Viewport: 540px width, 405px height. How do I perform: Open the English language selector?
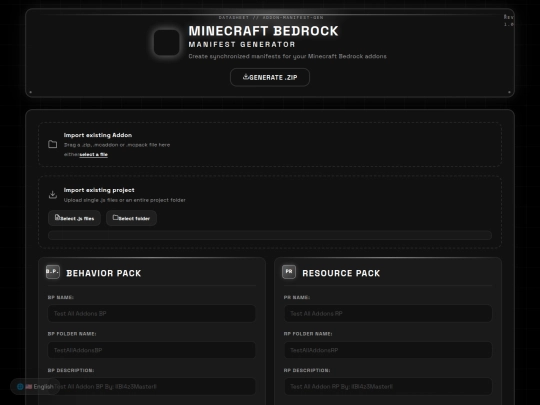[x=35, y=387]
